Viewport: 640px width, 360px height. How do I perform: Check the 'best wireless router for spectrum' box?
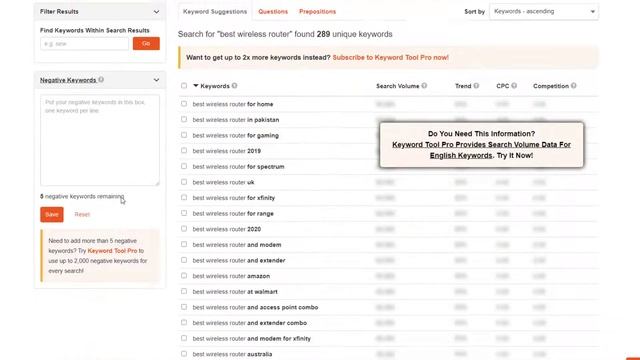tap(184, 166)
